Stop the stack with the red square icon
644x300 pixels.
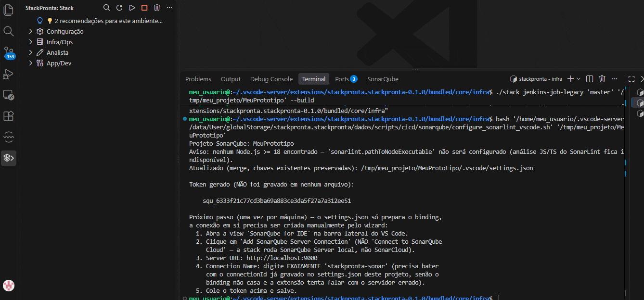click(x=144, y=8)
